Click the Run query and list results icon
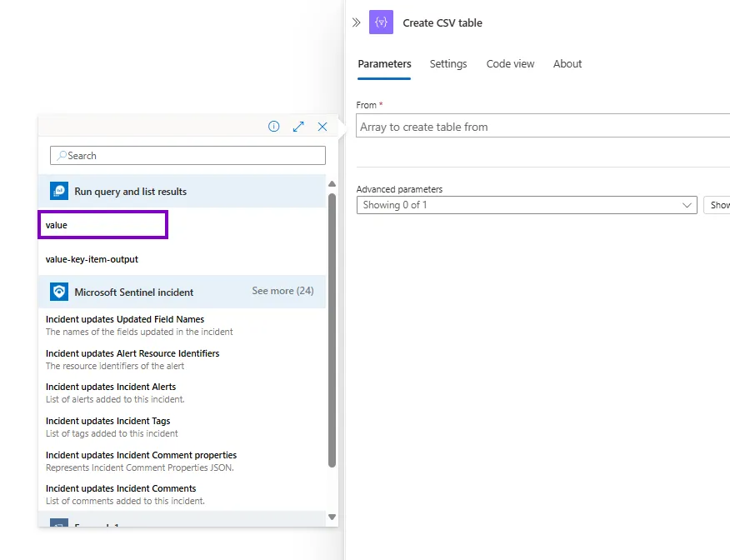The width and height of the screenshot is (730, 560). (x=59, y=192)
